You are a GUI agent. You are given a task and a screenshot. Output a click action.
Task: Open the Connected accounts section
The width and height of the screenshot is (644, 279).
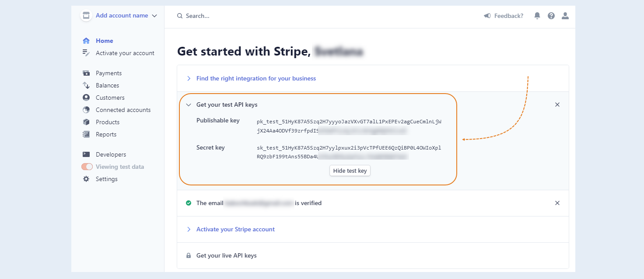coord(123,110)
